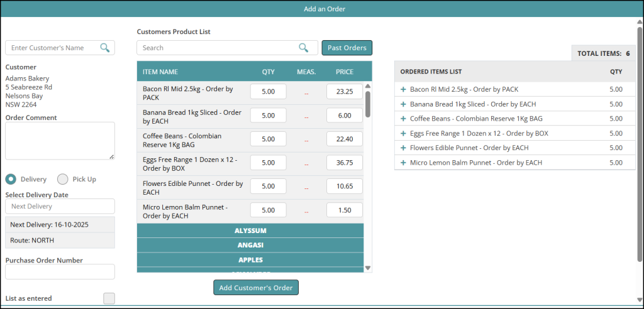Expand the ALYSSUM product category
The width and height of the screenshot is (644, 309).
pos(250,230)
